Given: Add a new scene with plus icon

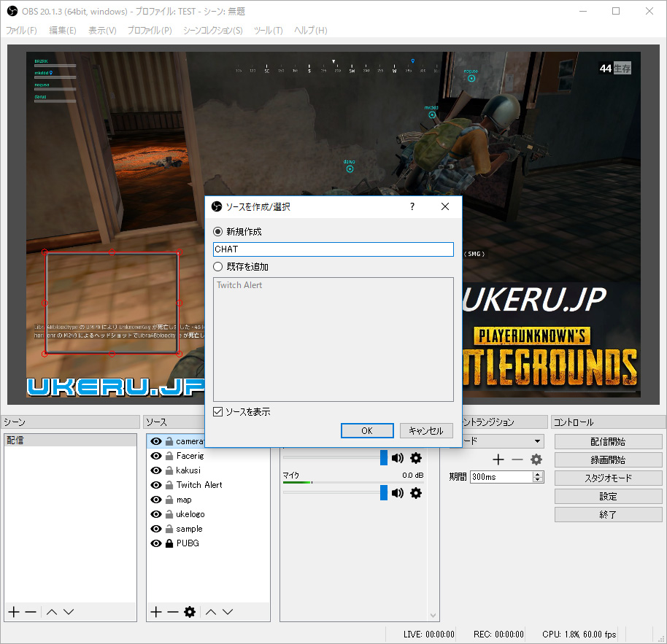Looking at the screenshot, I should pos(13,612).
